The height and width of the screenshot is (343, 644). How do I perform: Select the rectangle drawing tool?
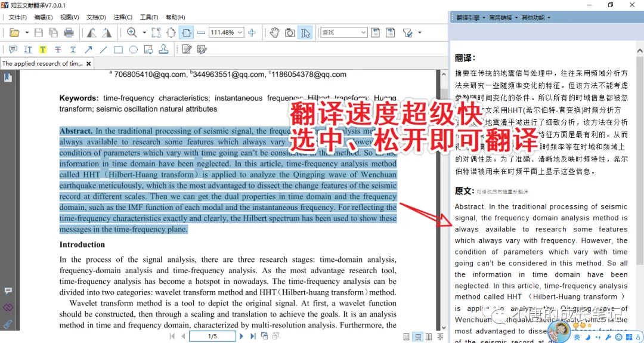pos(118,50)
